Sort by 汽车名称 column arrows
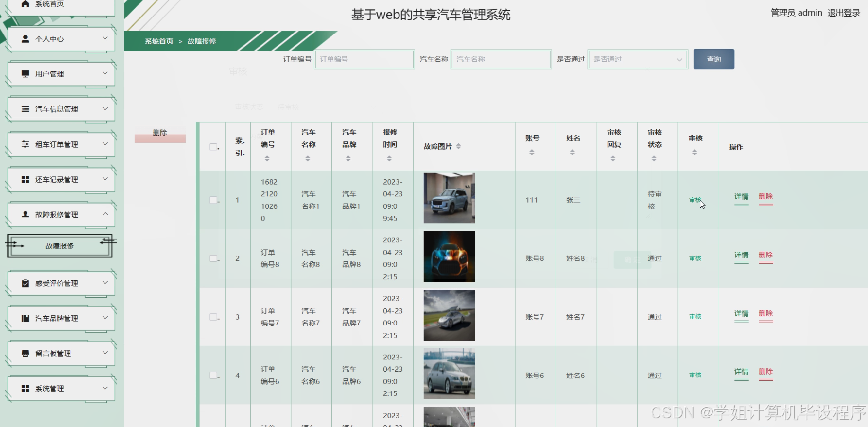 (x=308, y=159)
